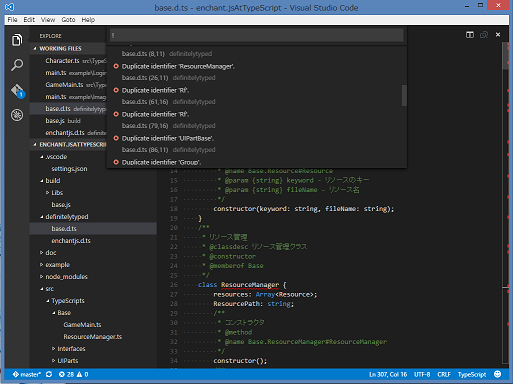Click the Open Changes icon in the editor header
This screenshot has width=513, height=384.
pos(484,35)
